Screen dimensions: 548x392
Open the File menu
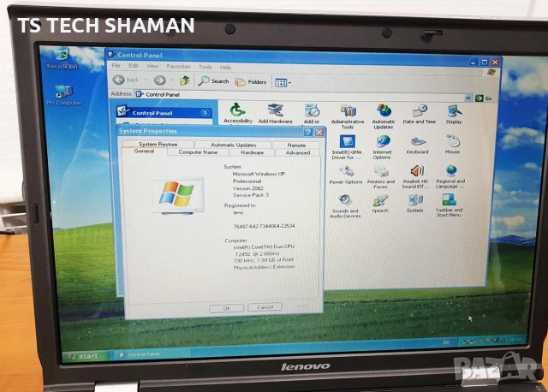coord(116,65)
